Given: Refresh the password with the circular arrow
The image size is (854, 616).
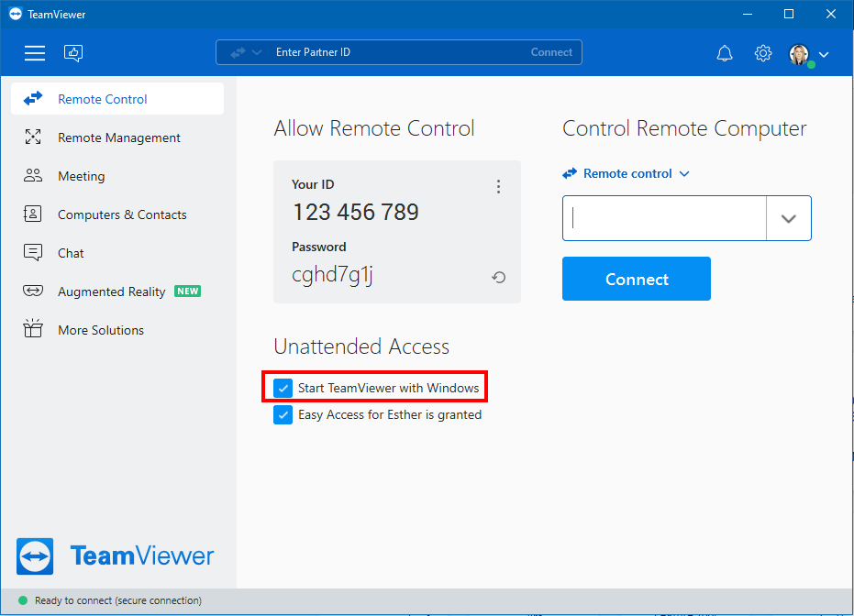Looking at the screenshot, I should (498, 278).
